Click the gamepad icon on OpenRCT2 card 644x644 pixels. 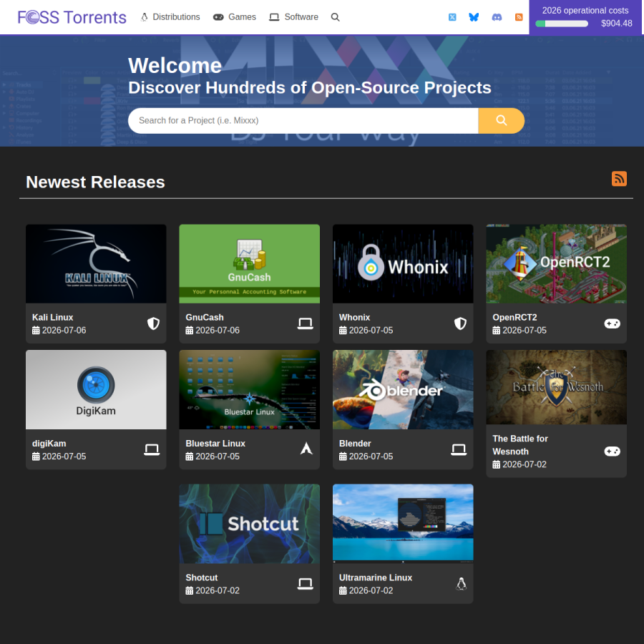pyautogui.click(x=612, y=323)
